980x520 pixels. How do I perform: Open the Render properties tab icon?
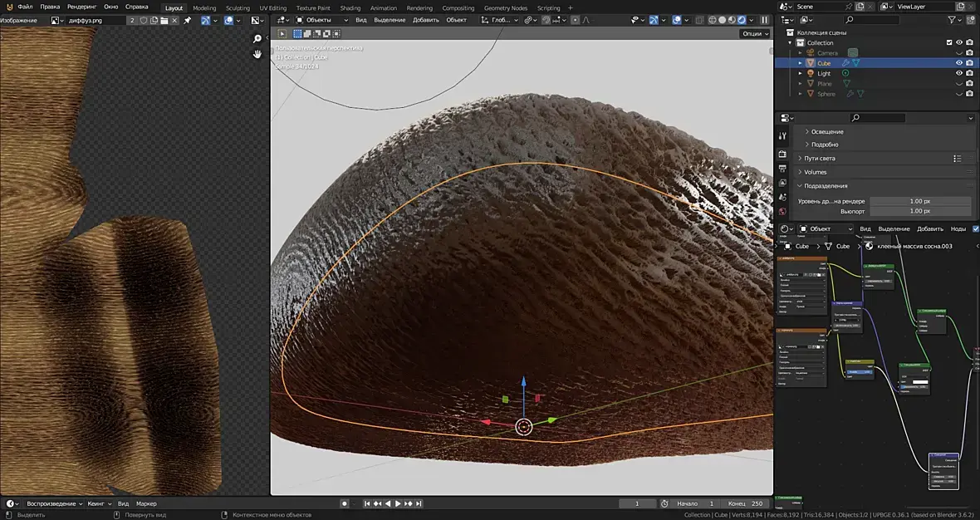782,155
